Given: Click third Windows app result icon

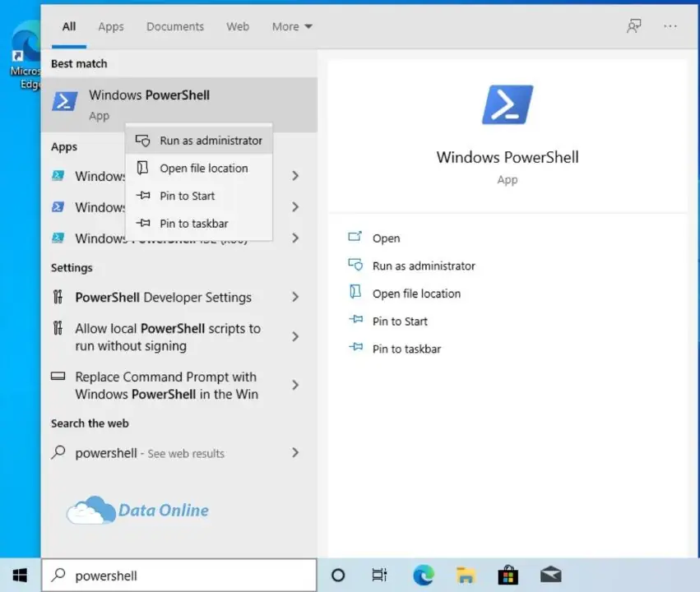Looking at the screenshot, I should pos(58,238).
